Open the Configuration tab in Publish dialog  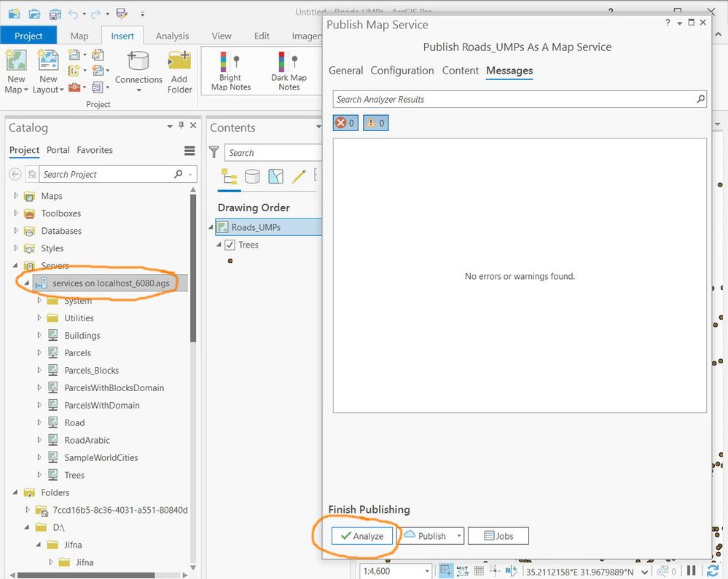tap(402, 71)
